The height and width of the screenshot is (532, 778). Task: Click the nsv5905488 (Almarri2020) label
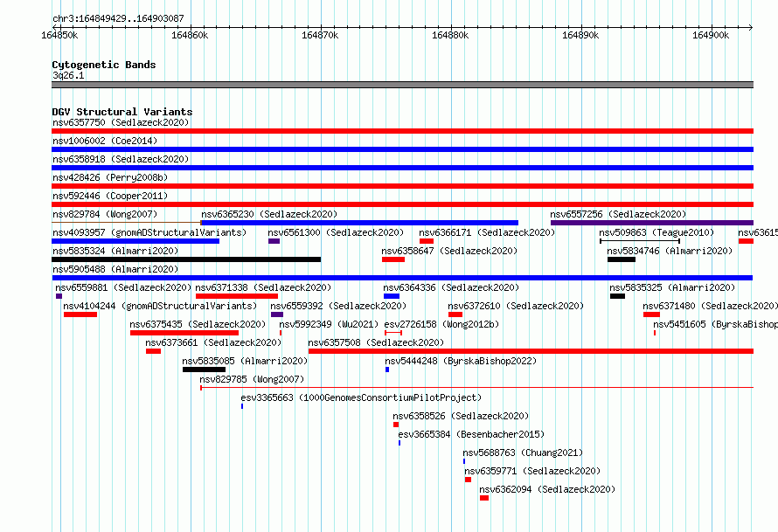pos(115,269)
